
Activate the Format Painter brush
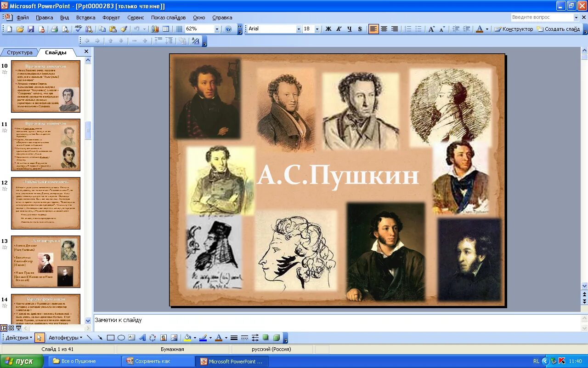(x=124, y=29)
